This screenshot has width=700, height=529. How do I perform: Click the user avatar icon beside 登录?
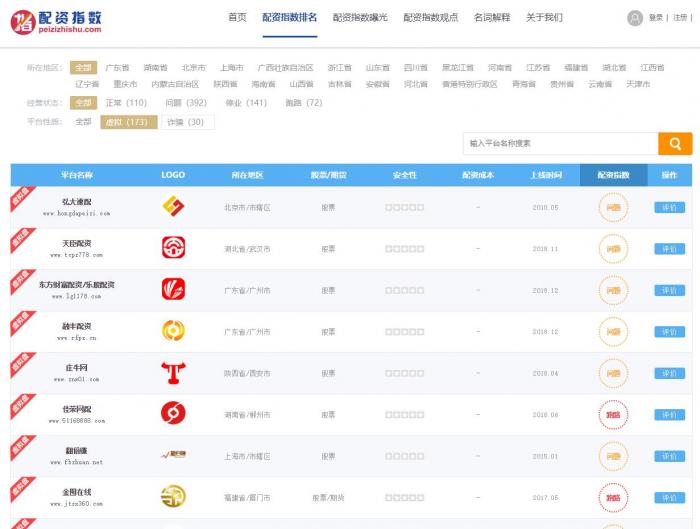tap(635, 18)
